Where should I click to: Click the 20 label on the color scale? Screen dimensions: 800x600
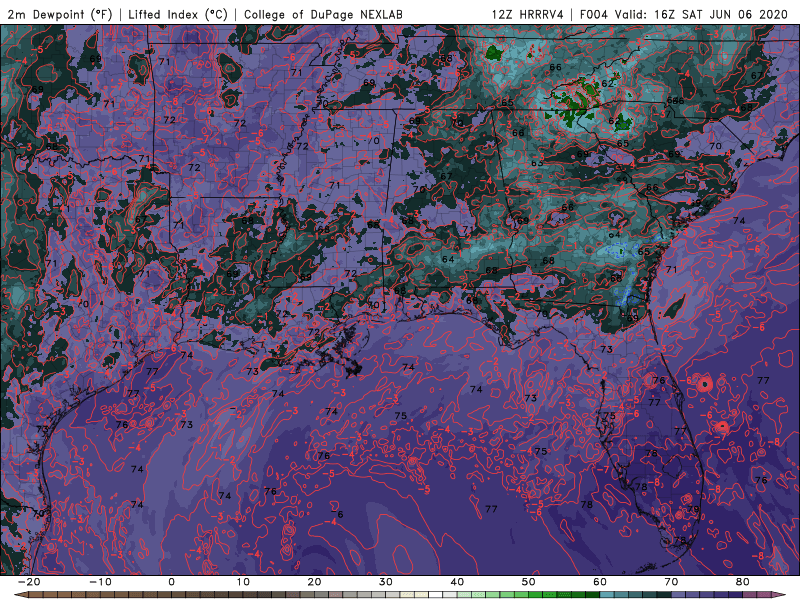point(315,582)
